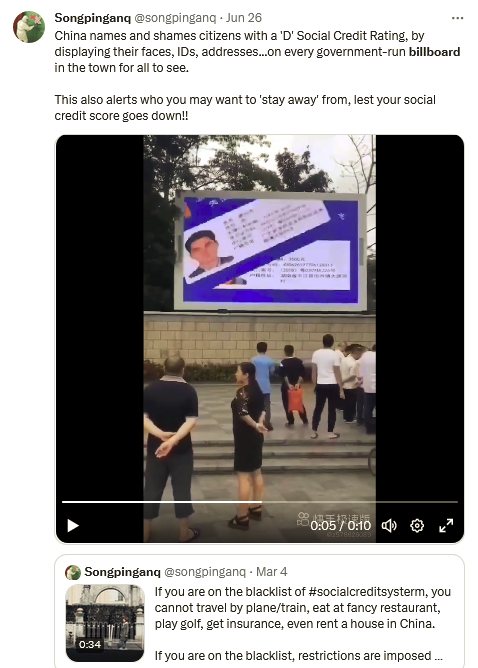This screenshot has height=668, width=478.
Task: Open the Jun 26 tweet timestamp
Action: (x=244, y=18)
